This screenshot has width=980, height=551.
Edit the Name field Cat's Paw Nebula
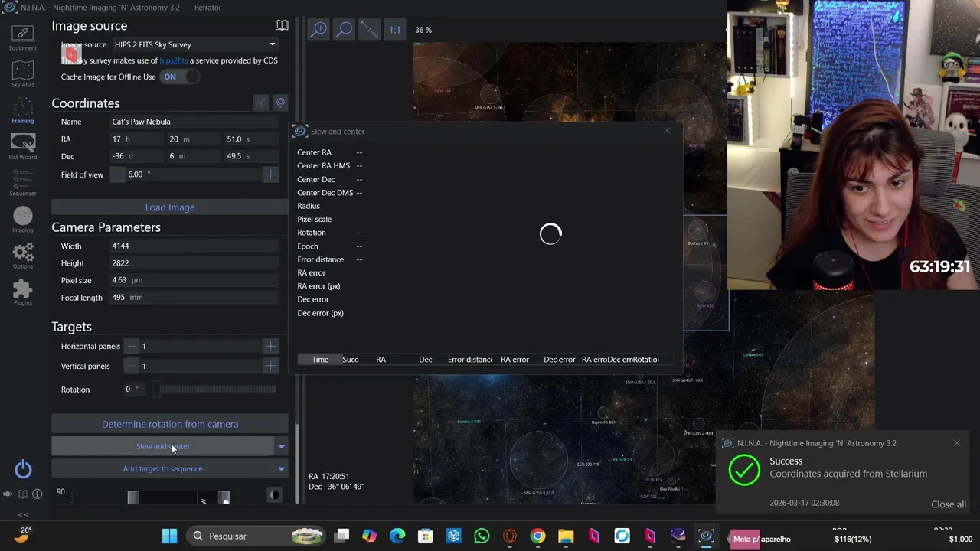pyautogui.click(x=194, y=122)
